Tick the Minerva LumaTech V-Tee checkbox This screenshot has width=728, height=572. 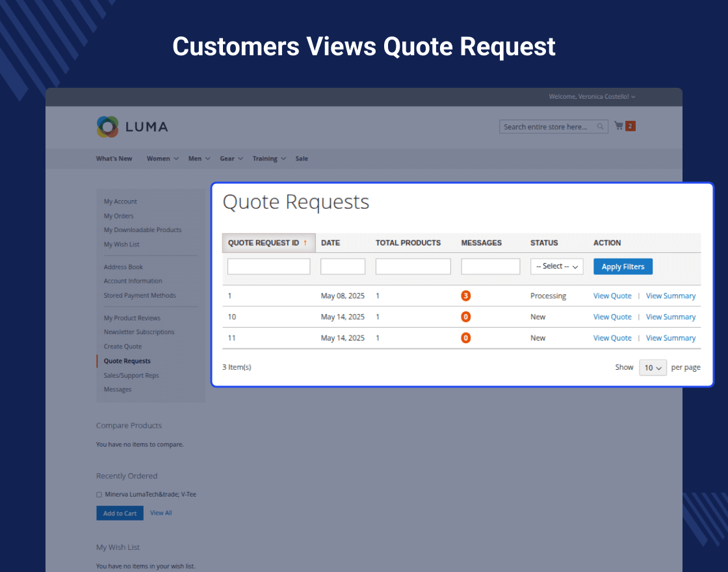(x=99, y=495)
